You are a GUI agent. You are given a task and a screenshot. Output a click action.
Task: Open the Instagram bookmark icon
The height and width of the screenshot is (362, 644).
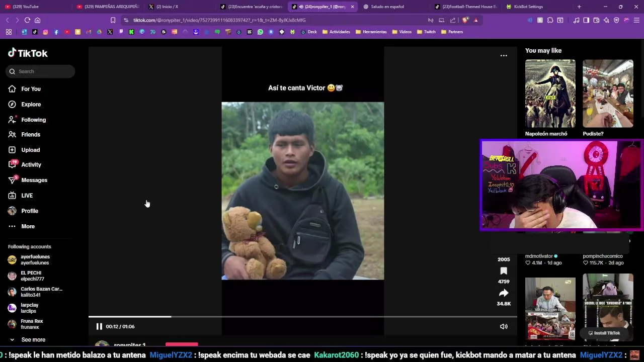[x=45, y=32]
